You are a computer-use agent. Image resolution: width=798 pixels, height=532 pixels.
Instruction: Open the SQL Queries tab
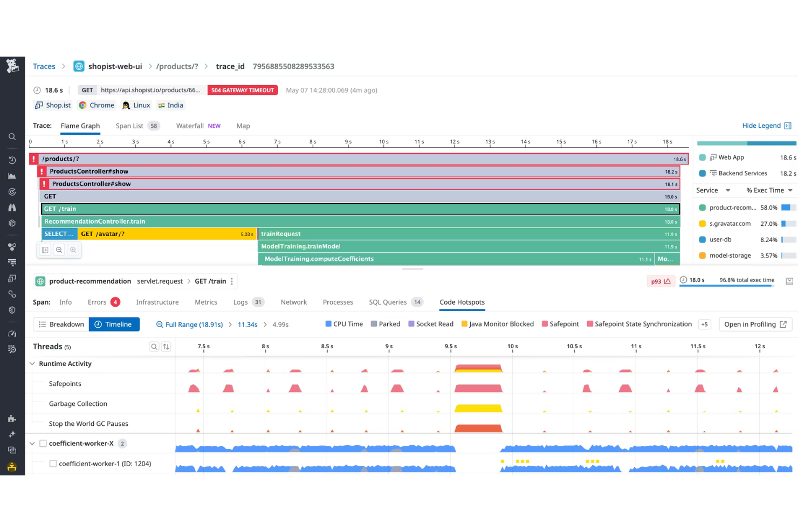coord(388,302)
